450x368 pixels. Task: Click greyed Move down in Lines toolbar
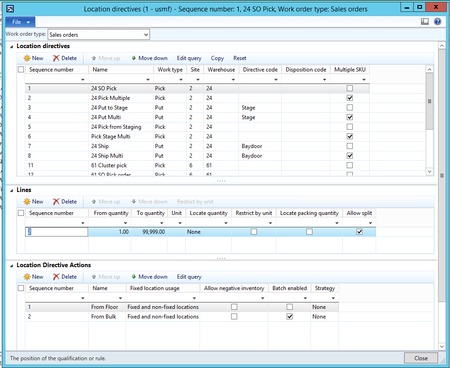[x=149, y=202]
